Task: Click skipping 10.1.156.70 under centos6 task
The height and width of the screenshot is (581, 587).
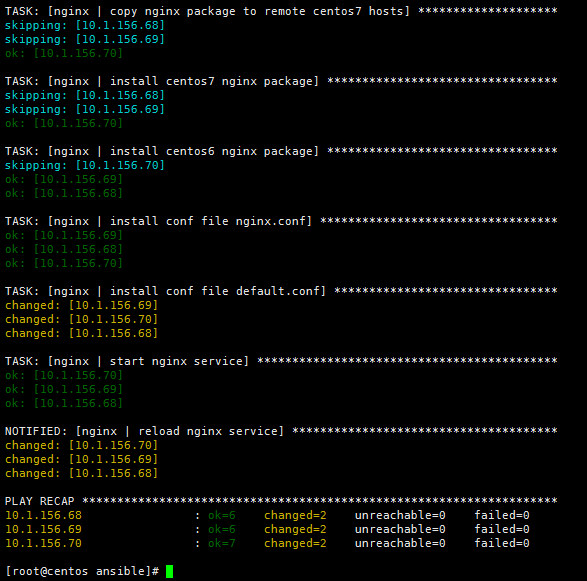Action: [x=85, y=165]
